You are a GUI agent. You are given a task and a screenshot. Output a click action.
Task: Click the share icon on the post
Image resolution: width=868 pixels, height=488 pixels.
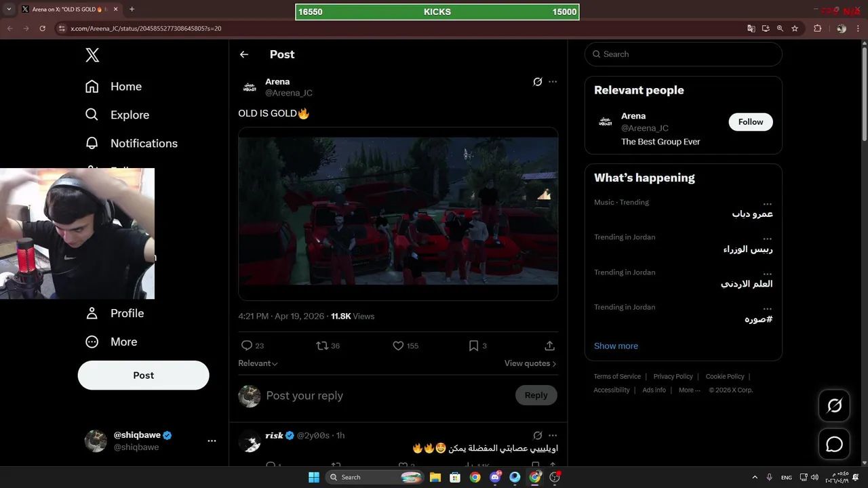(550, 346)
